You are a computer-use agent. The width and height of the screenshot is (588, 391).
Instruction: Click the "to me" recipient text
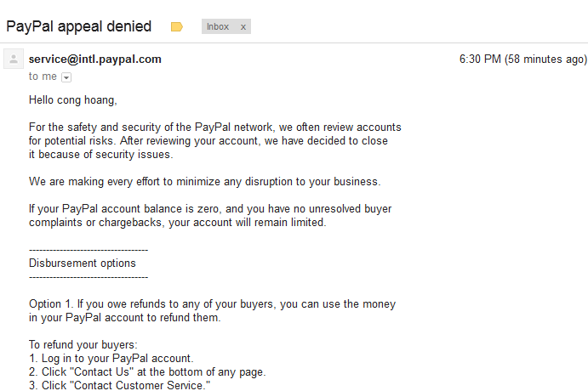(43, 76)
